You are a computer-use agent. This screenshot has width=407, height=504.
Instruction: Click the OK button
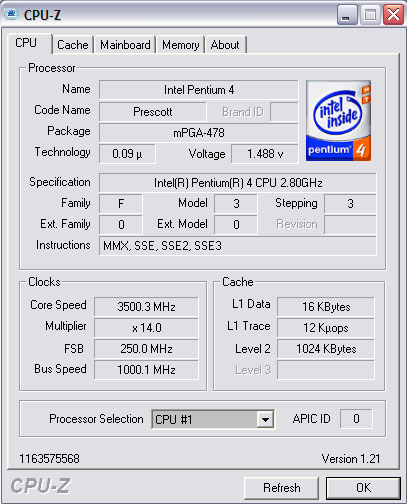point(363,488)
